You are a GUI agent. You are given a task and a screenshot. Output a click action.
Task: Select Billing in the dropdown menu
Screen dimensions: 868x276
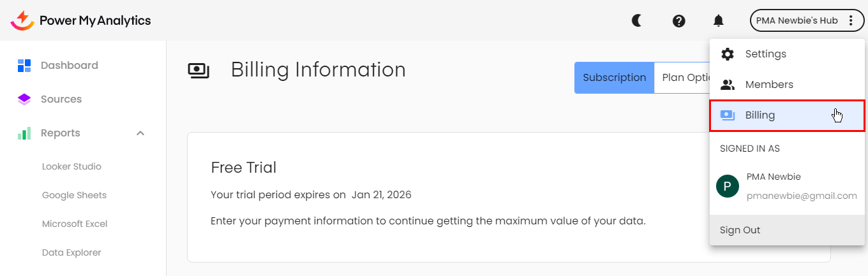pos(759,115)
